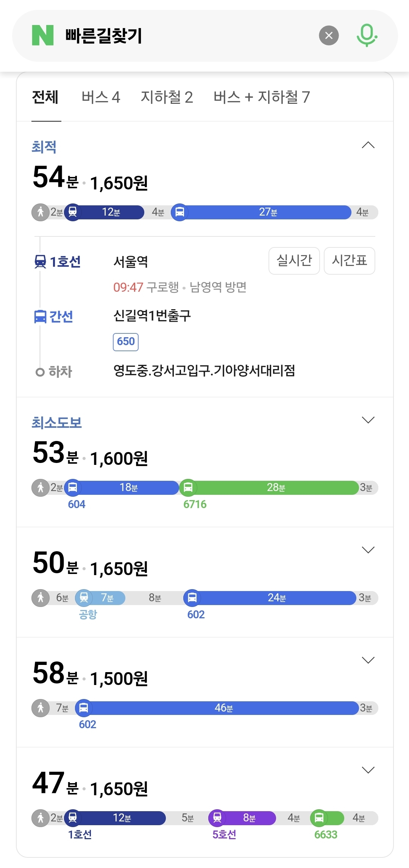Open the 버스 + 지하철 7 tab
Viewport: 409px width, 868px height.
(x=262, y=97)
